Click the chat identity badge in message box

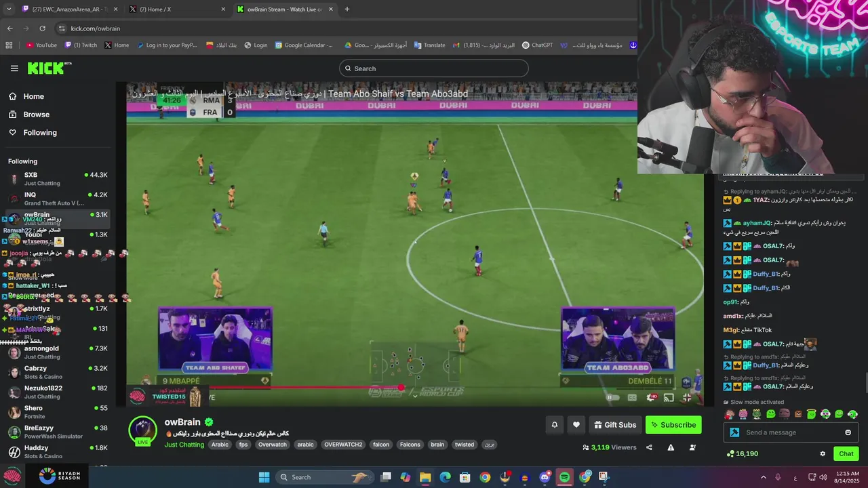click(734, 432)
